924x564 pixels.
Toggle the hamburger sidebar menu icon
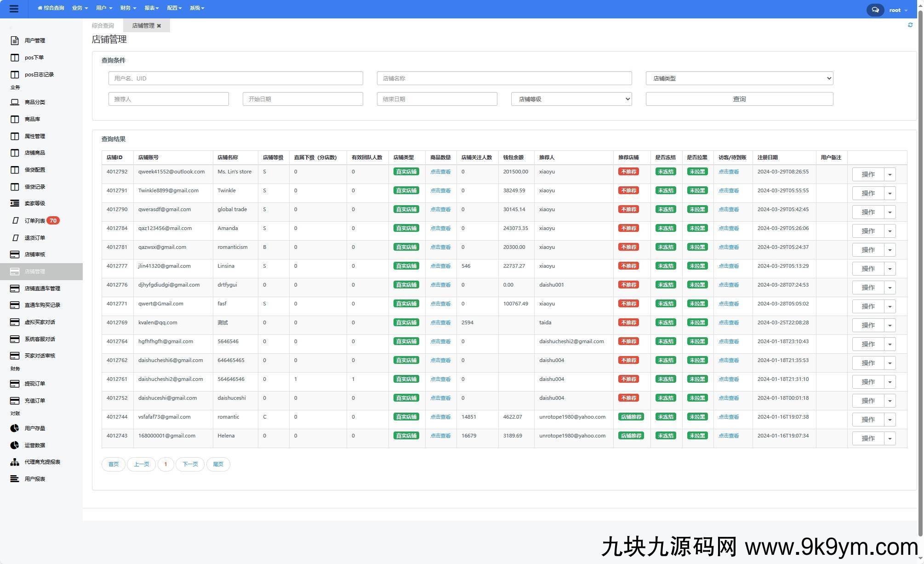click(14, 9)
